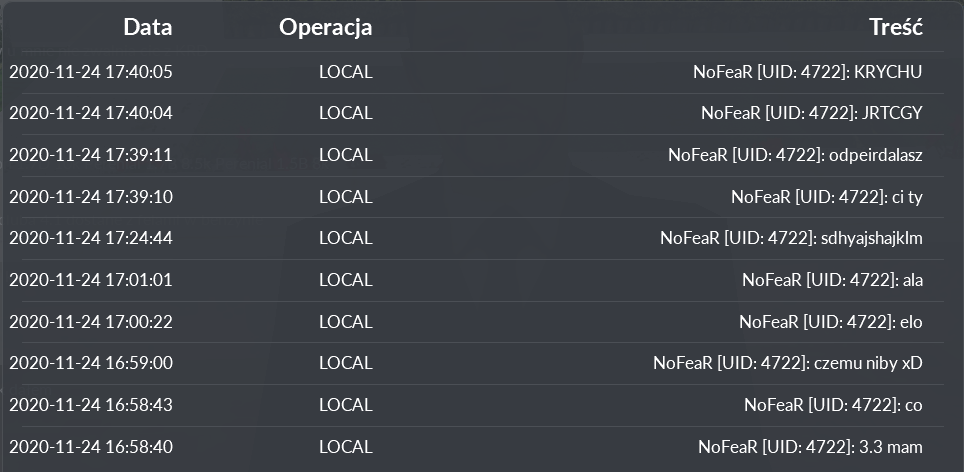Click the message '3.3 mam'
Image resolution: width=964 pixels, height=472 pixels.
(x=889, y=447)
